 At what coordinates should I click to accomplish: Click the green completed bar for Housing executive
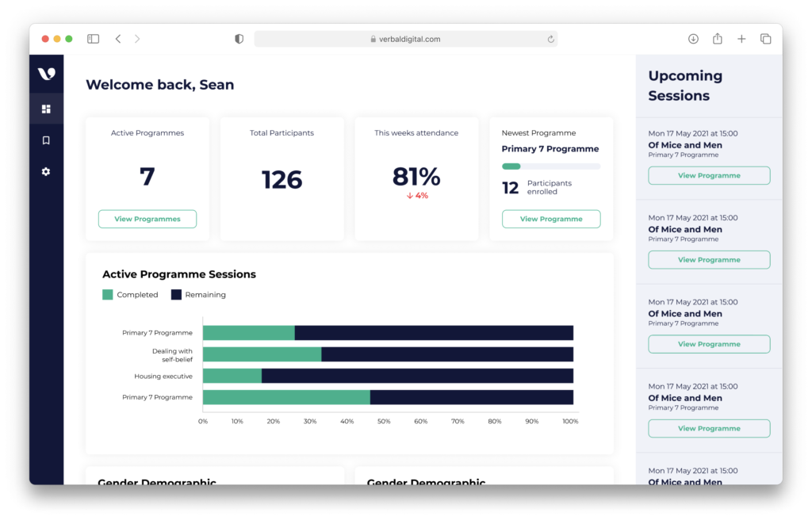[x=232, y=376]
